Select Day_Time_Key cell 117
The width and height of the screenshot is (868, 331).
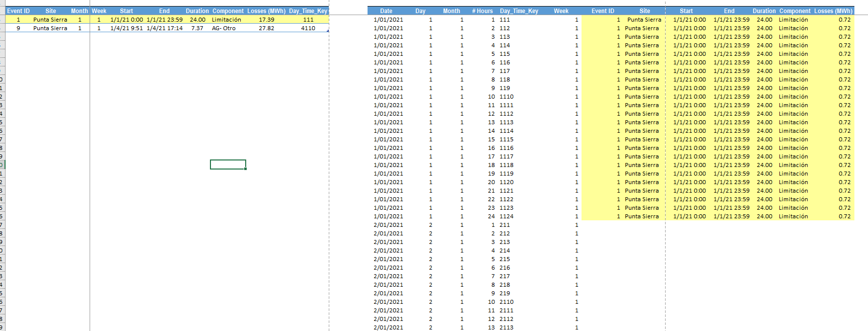click(504, 71)
